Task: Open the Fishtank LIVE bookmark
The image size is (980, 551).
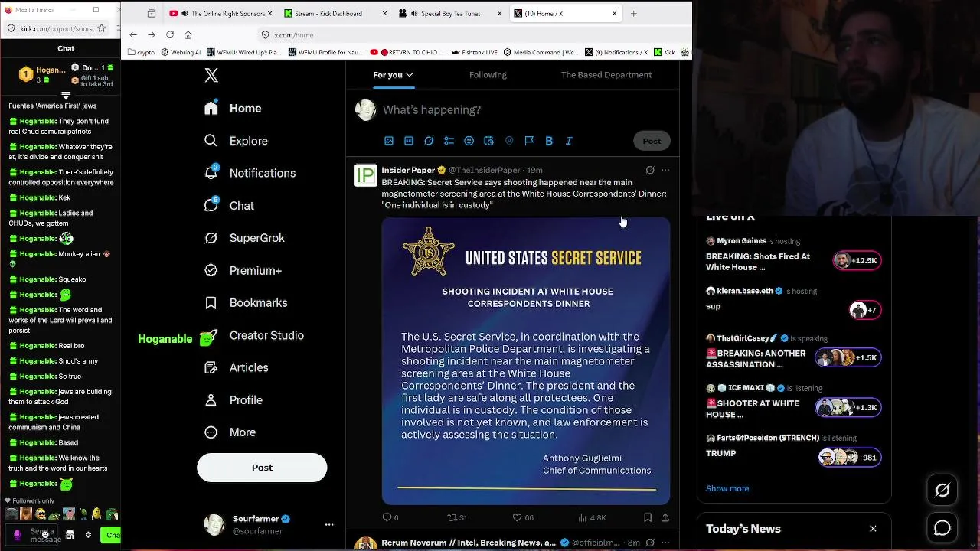Action: (475, 52)
